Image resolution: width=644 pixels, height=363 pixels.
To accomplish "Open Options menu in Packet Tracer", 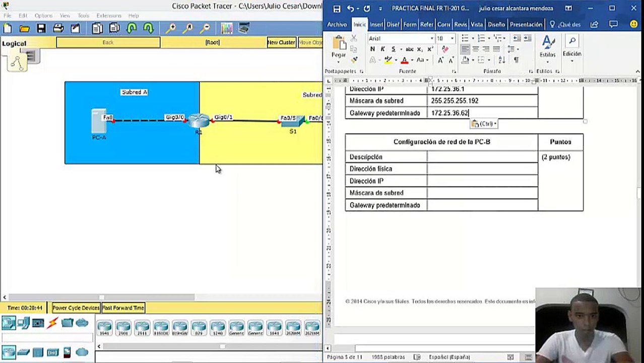I will tap(43, 16).
